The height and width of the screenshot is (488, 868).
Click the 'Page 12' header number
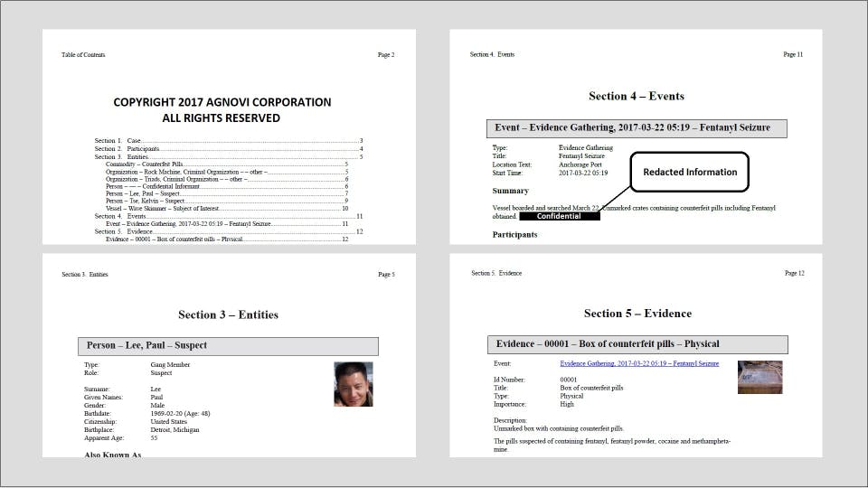[795, 273]
